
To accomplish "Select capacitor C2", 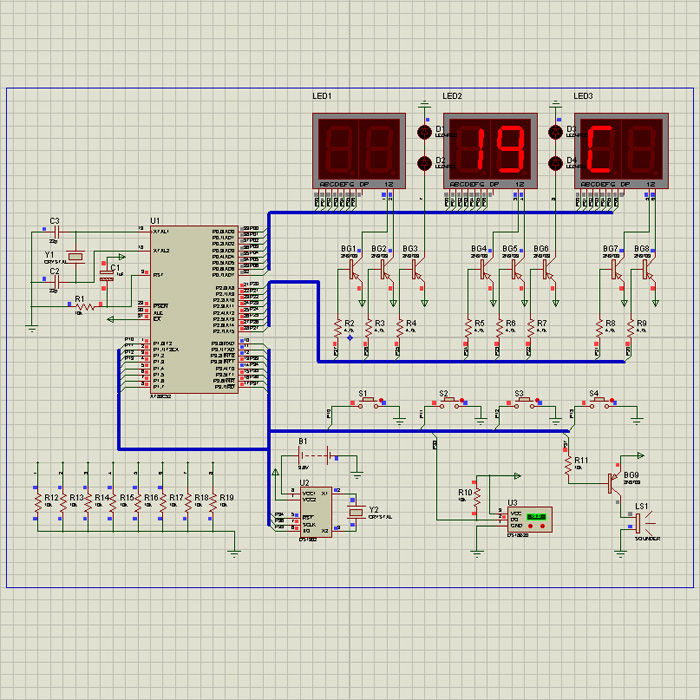I will click(x=56, y=282).
